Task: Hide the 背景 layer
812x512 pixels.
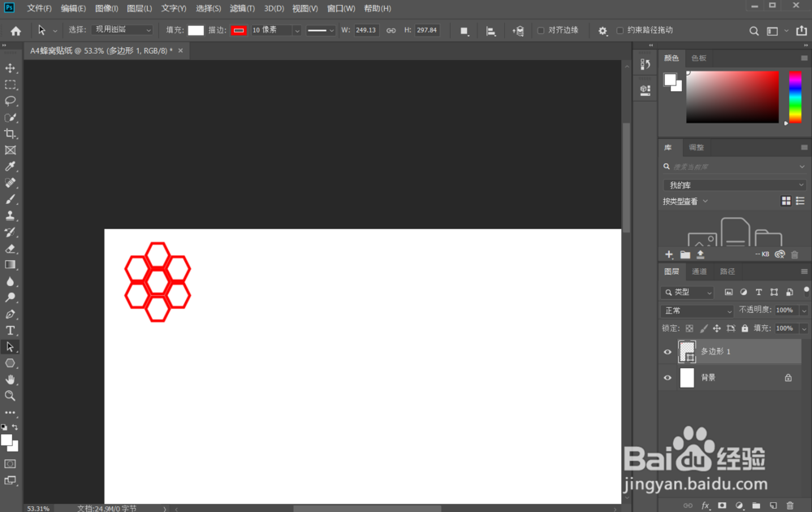Action: pos(667,378)
